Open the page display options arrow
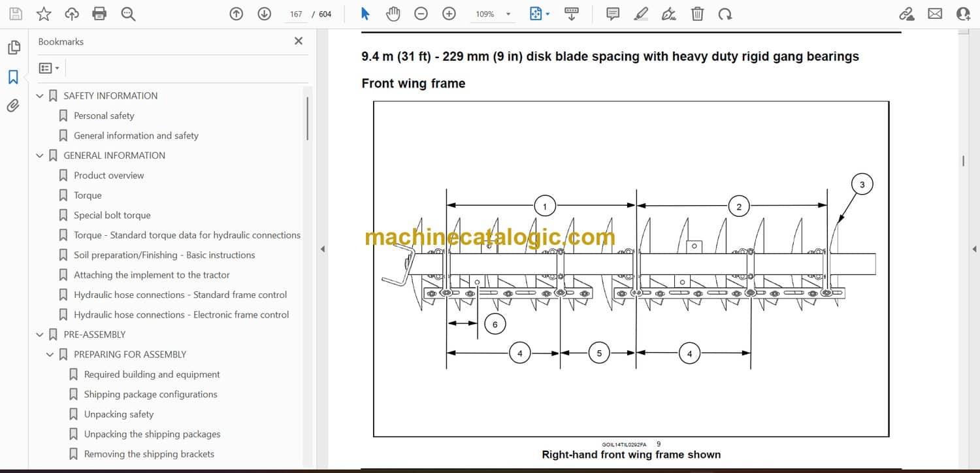 click(547, 14)
